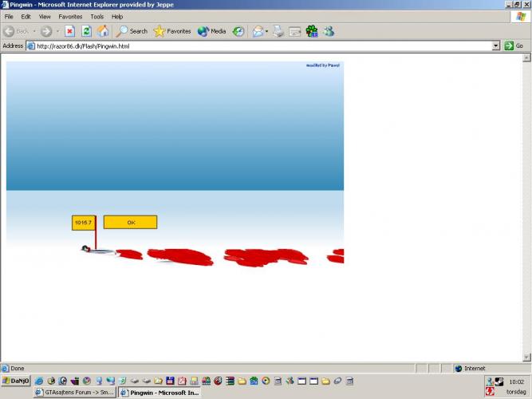Click the tray clock showing 10:02
The image size is (532, 399).
point(516,381)
